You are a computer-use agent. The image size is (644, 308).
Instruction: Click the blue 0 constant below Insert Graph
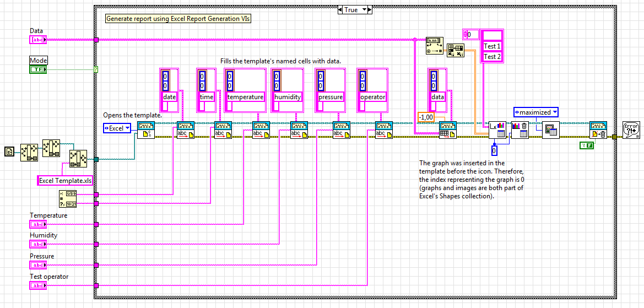point(495,150)
